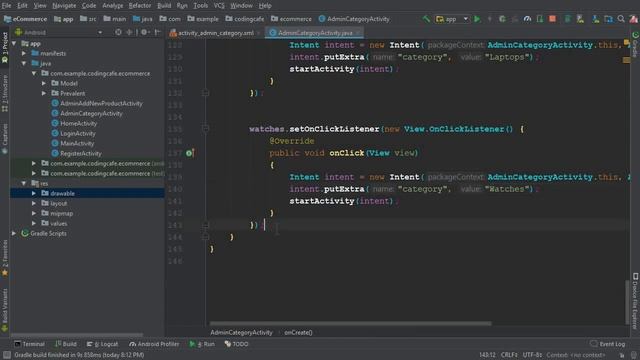The width and height of the screenshot is (640, 360).
Task: Click the Search Everywhere magnifier icon
Action: (621, 19)
